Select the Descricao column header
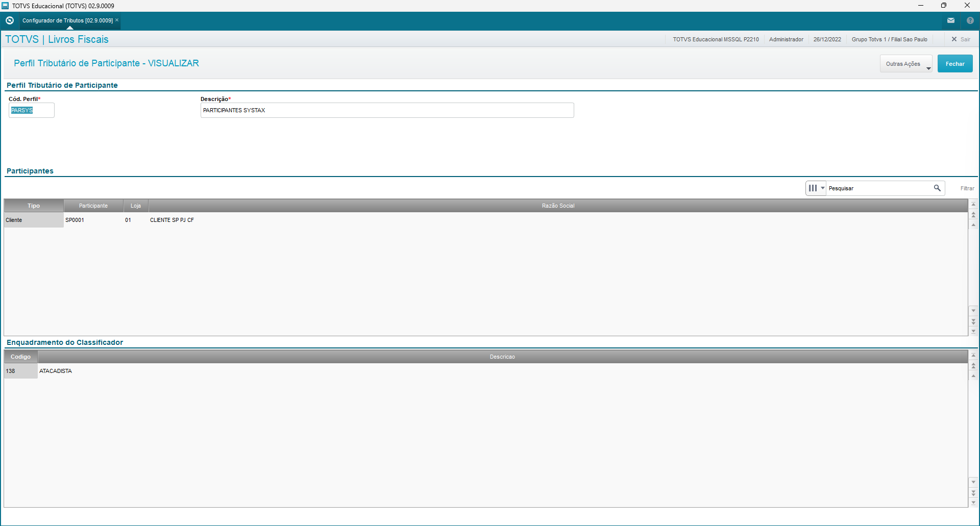The width and height of the screenshot is (980, 526). pyautogui.click(x=502, y=357)
